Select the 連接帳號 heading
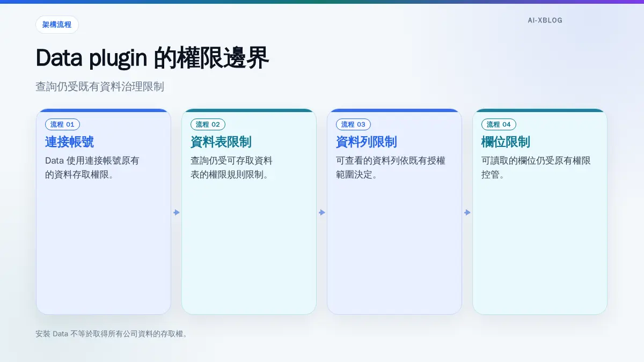Screen dimensions: 644x362 [x=69, y=142]
